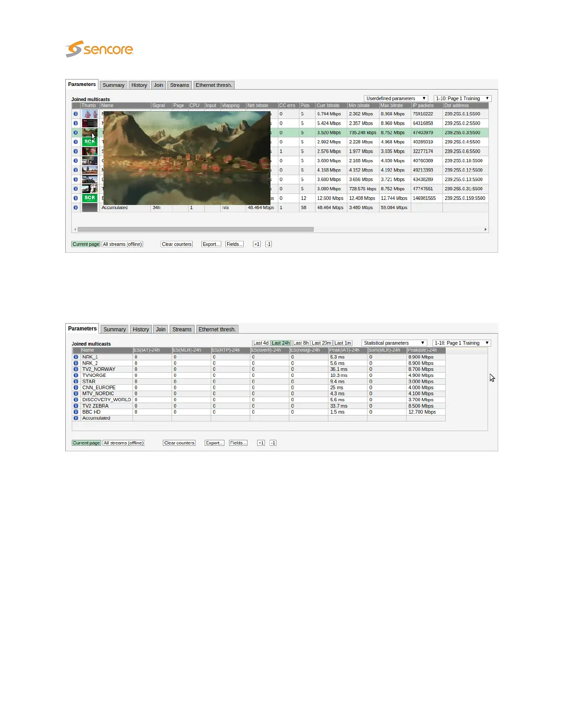Screen dimensions: 563x728
Task: Click Clear counters in upper panel
Action: tap(177, 244)
